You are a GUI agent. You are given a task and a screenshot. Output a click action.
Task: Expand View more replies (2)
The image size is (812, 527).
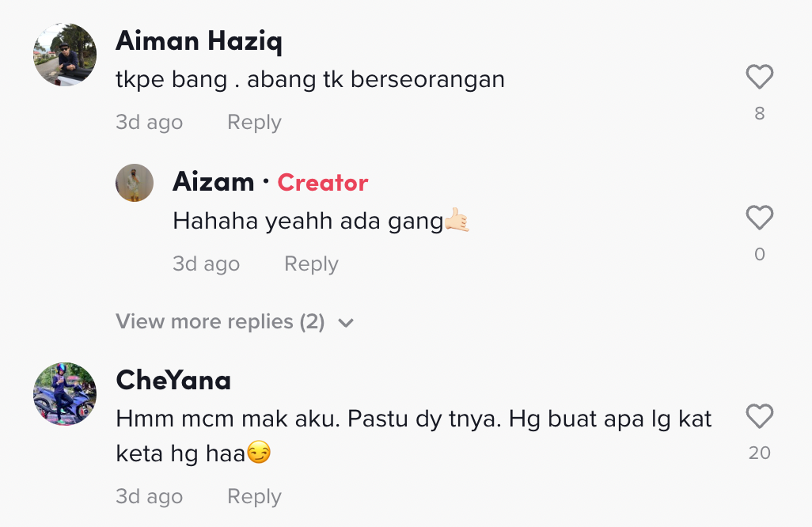tap(220, 321)
